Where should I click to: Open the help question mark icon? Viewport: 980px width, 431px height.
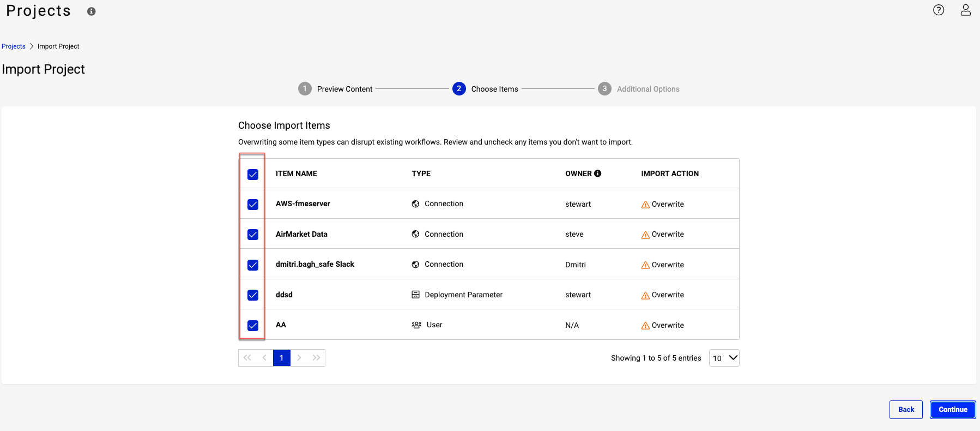[939, 10]
